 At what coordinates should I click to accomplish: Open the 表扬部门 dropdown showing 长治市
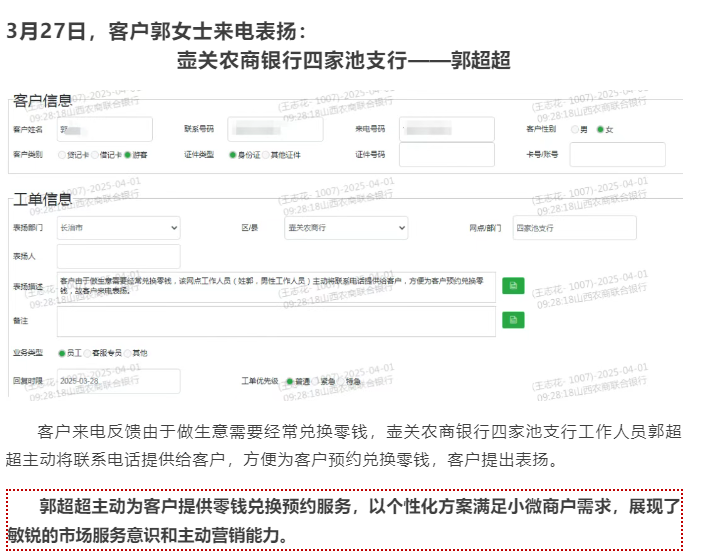click(118, 228)
